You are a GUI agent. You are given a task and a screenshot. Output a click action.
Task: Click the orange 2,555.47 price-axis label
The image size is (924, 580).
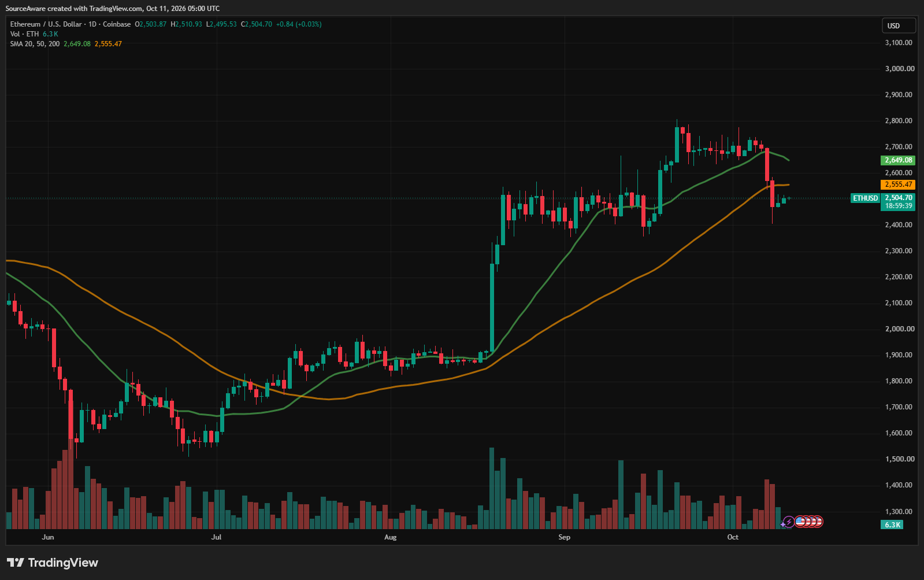[899, 184]
